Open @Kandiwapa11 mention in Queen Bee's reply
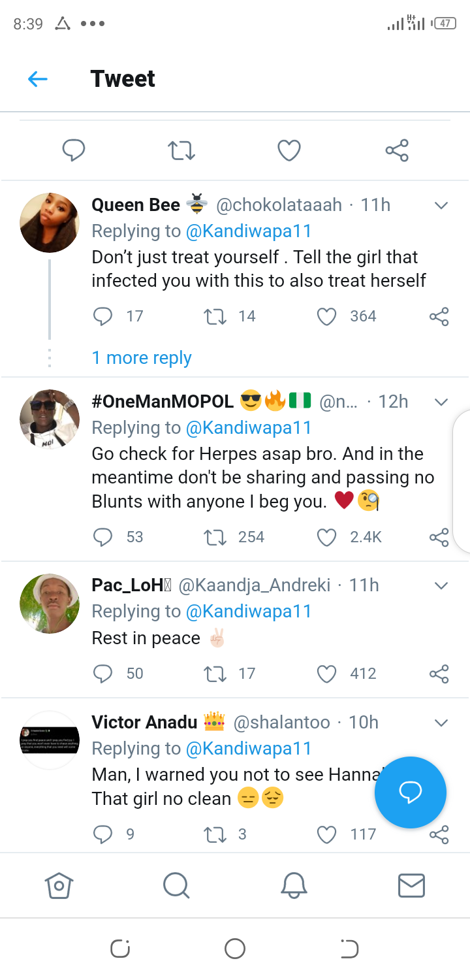 coord(249,231)
